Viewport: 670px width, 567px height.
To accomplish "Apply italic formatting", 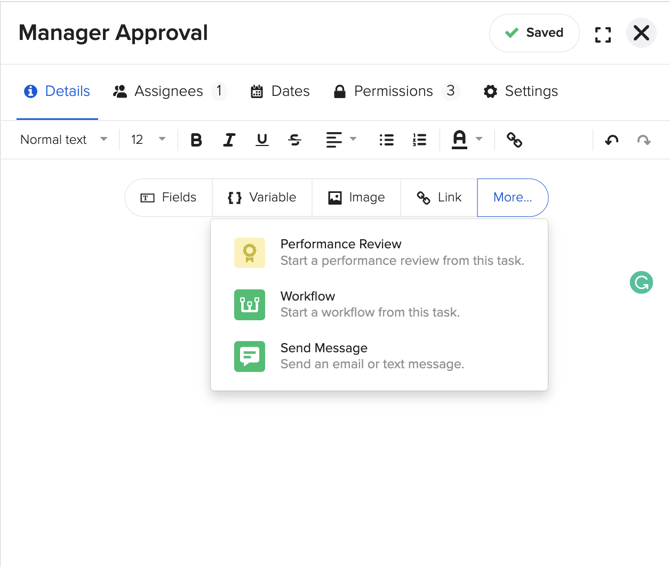I will 229,140.
